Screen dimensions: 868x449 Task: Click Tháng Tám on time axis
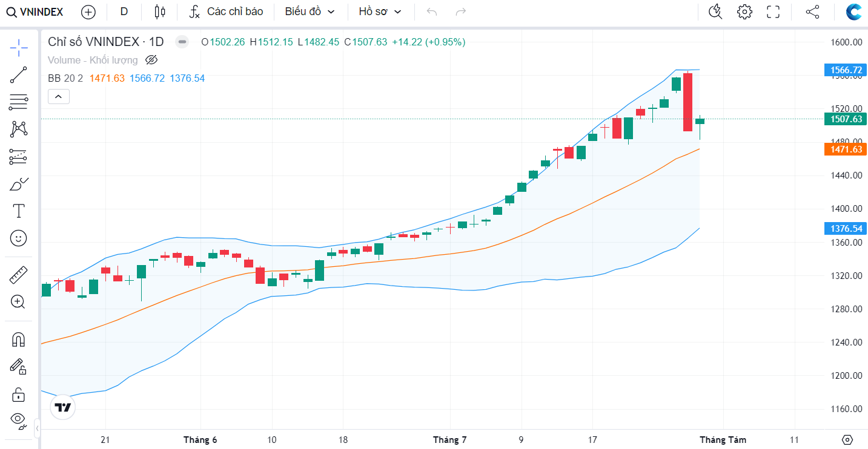click(723, 440)
